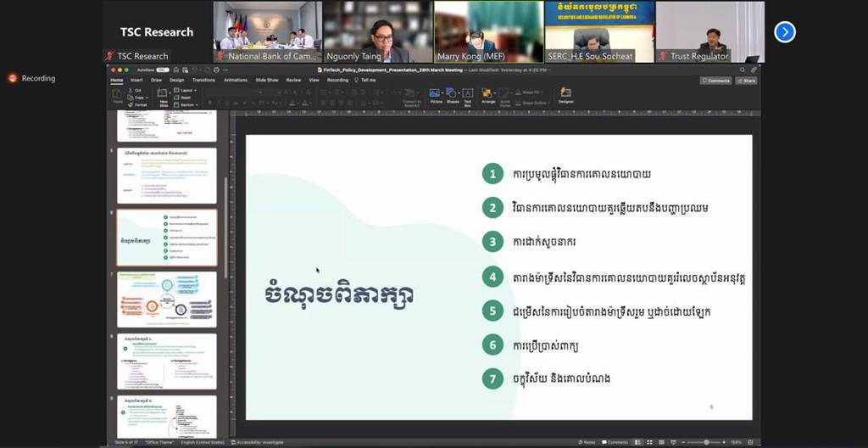The width and height of the screenshot is (868, 448).
Task: Click the Copy command
Action: point(135,98)
